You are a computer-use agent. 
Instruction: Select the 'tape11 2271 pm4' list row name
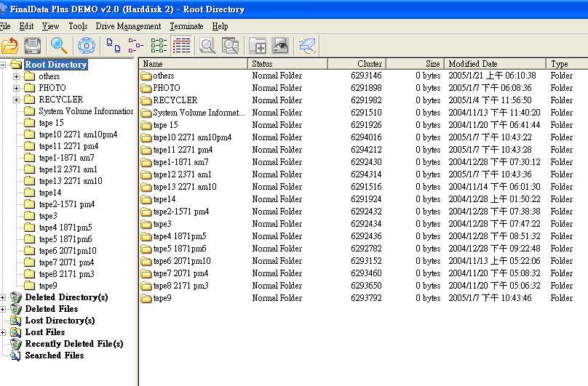(183, 150)
